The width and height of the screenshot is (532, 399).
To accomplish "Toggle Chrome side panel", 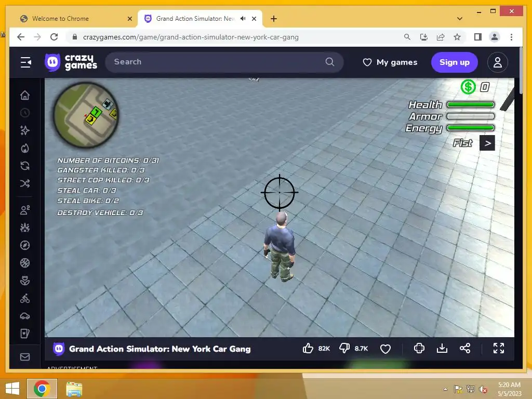I will pos(478,37).
